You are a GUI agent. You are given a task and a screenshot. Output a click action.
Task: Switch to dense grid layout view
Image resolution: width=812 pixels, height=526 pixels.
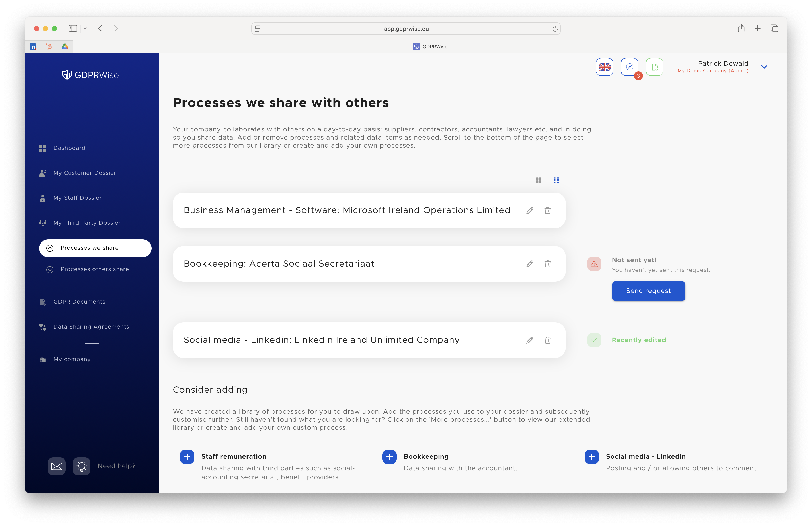[557, 180]
